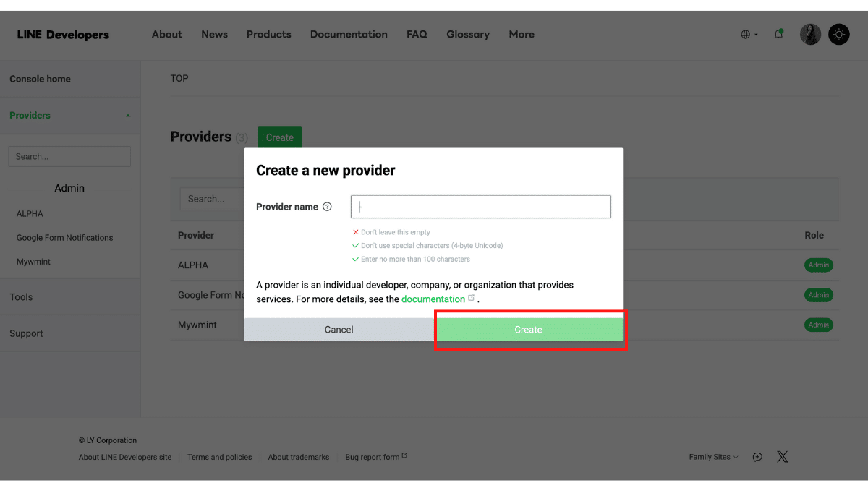The height and width of the screenshot is (488, 868).
Task: Toggle the light/dark theme sun icon
Action: tap(839, 34)
